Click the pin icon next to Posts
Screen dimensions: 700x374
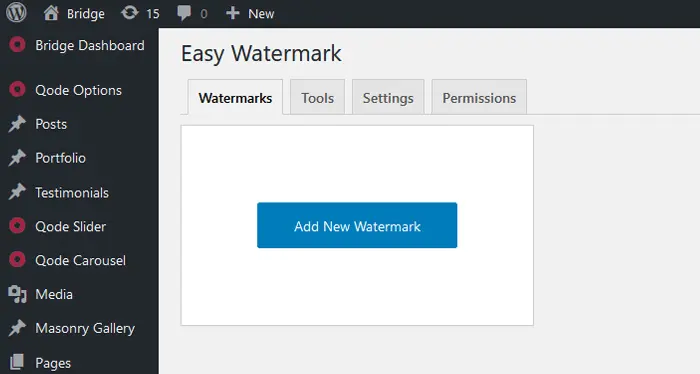pyautogui.click(x=17, y=124)
